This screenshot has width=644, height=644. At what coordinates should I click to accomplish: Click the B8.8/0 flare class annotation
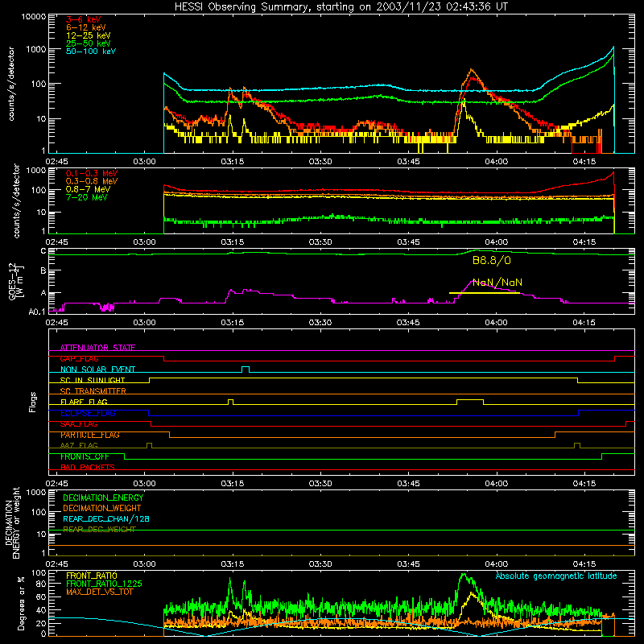[x=492, y=260]
